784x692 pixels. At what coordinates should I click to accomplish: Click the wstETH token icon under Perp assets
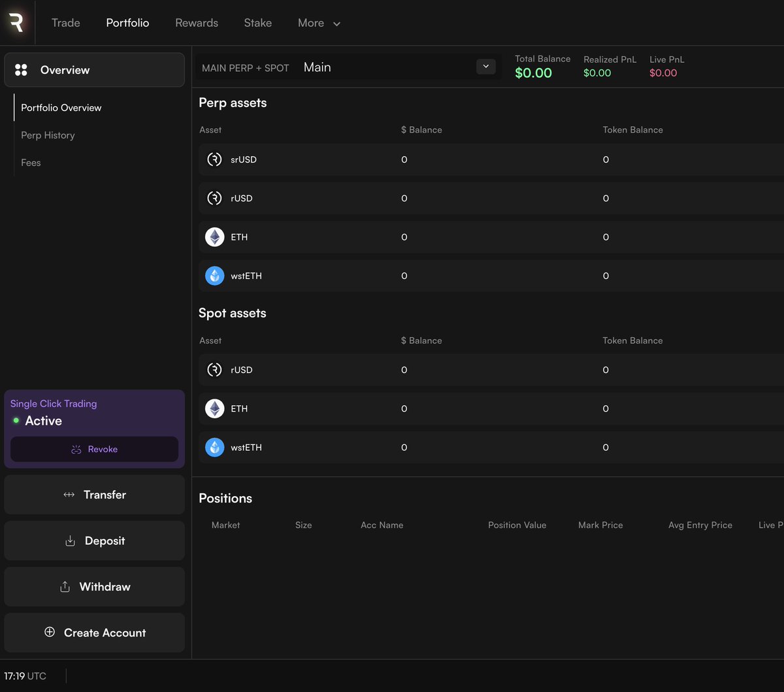coord(214,275)
